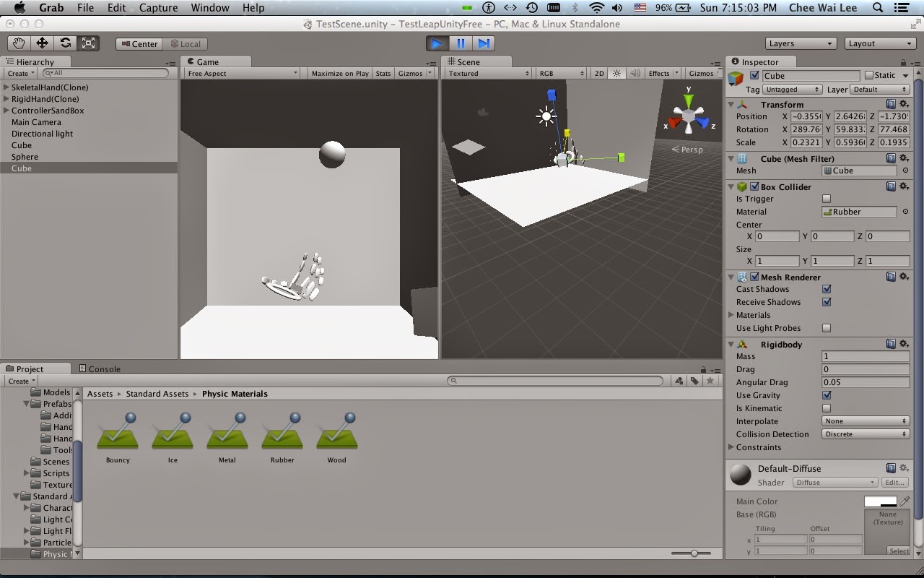Select the Move tool in toolbar
This screenshot has height=578, width=924.
[43, 43]
